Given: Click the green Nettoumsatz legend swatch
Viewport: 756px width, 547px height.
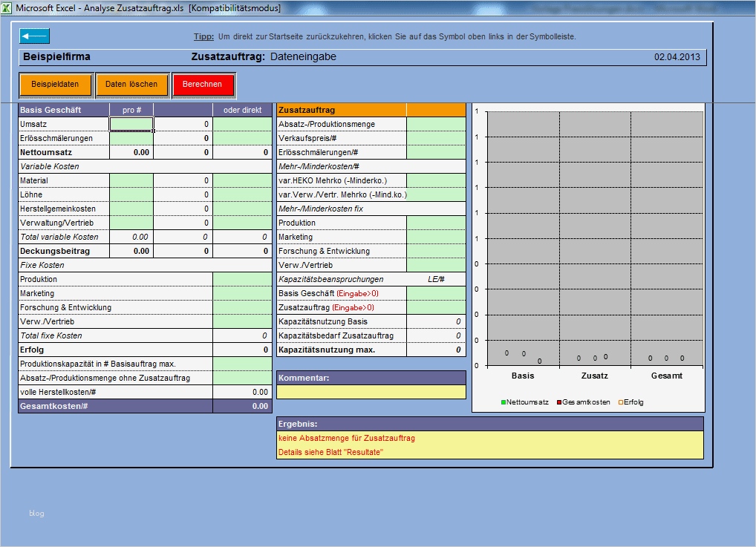Looking at the screenshot, I should pyautogui.click(x=504, y=402).
